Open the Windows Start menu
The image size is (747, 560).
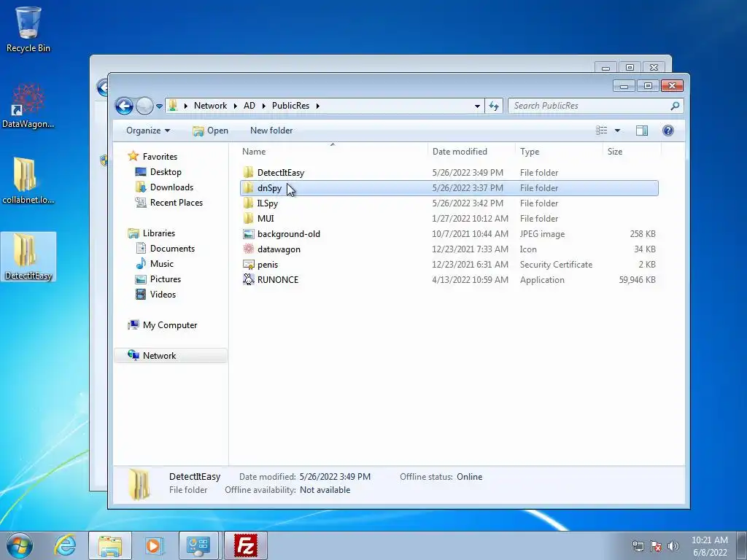point(19,545)
